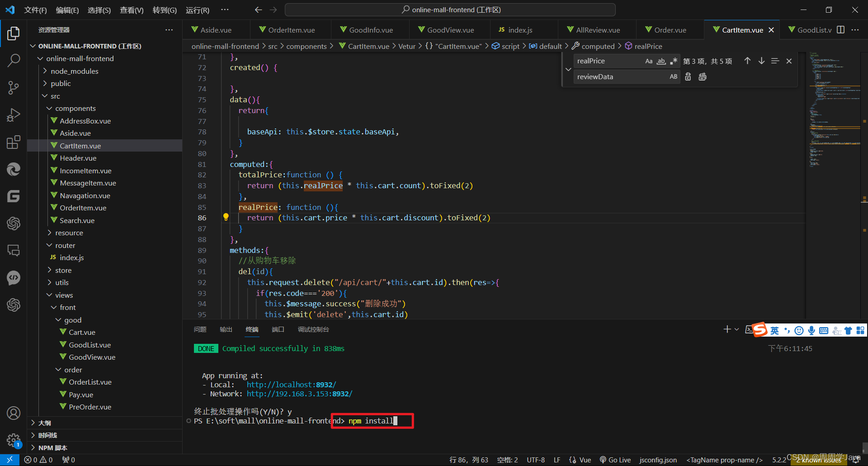
Task: Open the Run and Debug view
Action: click(14, 114)
